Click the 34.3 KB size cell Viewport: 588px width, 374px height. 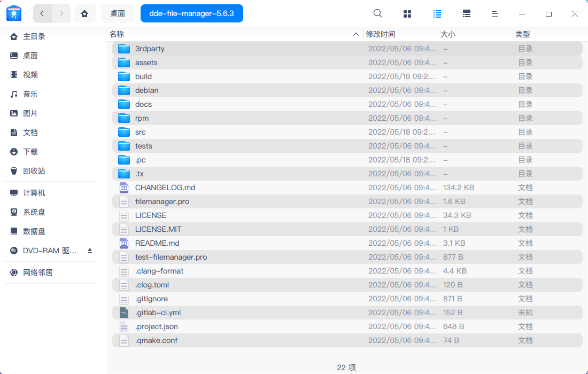tap(457, 215)
